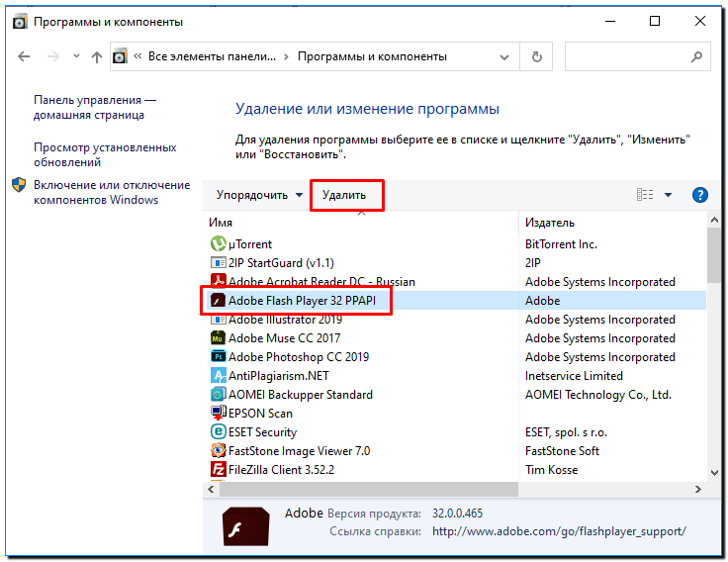Click the Программы и компоненты breadcrumb

[x=372, y=56]
